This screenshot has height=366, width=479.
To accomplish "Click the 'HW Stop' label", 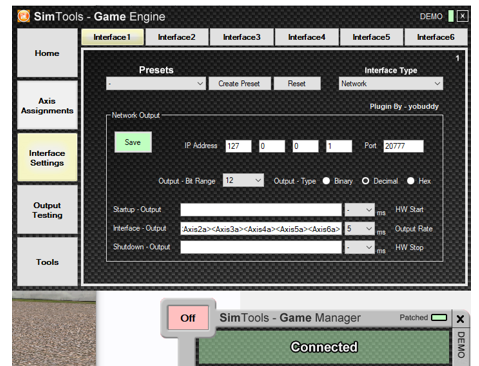I will tap(409, 247).
